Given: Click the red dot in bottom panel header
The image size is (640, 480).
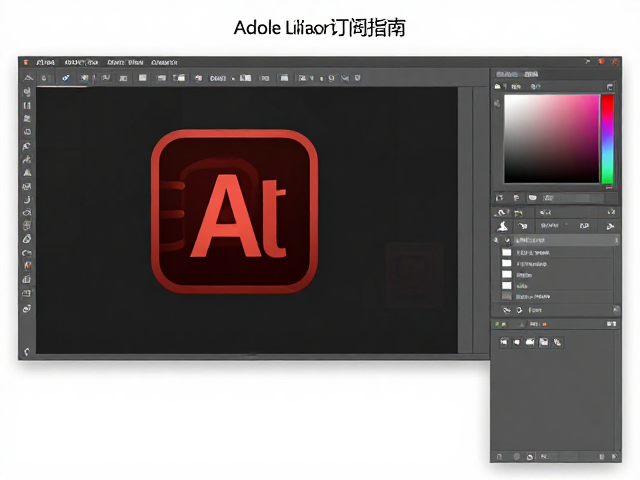Looking at the screenshot, I should 544,324.
